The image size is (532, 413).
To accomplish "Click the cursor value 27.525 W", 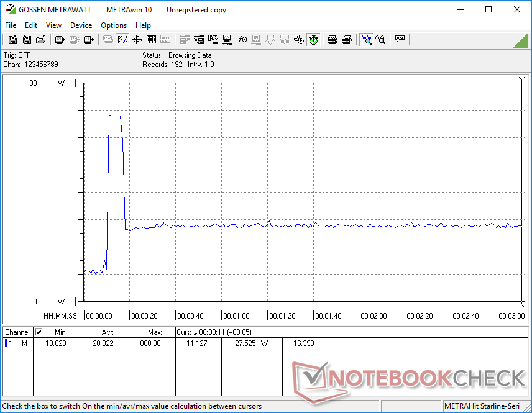I will (252, 343).
